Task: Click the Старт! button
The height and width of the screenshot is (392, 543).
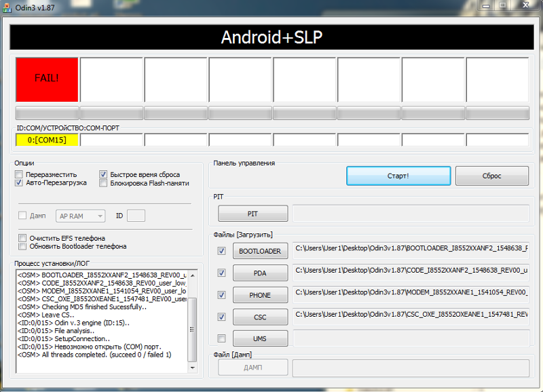Action: click(x=398, y=176)
